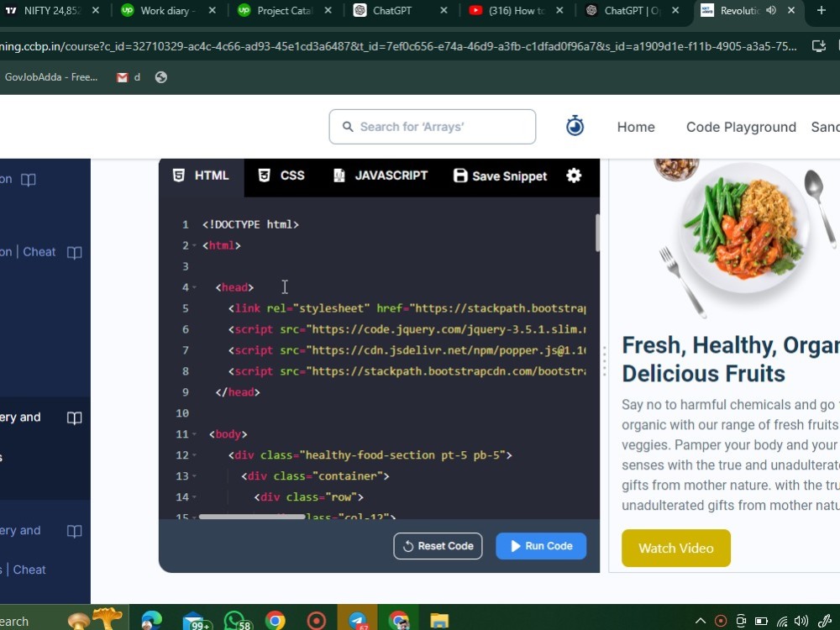Click the CSS3 icon on the CSS tab

click(x=264, y=176)
